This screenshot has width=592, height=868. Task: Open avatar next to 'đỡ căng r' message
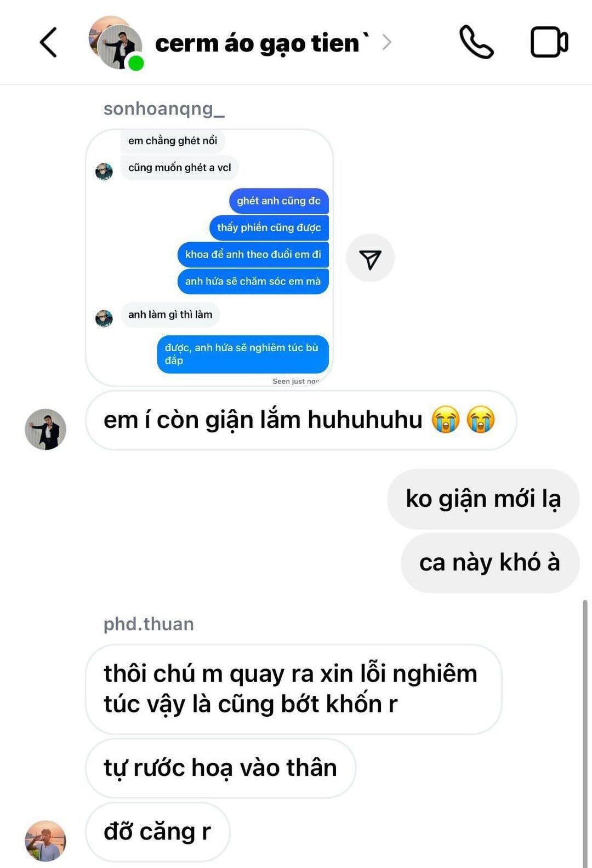(x=45, y=841)
